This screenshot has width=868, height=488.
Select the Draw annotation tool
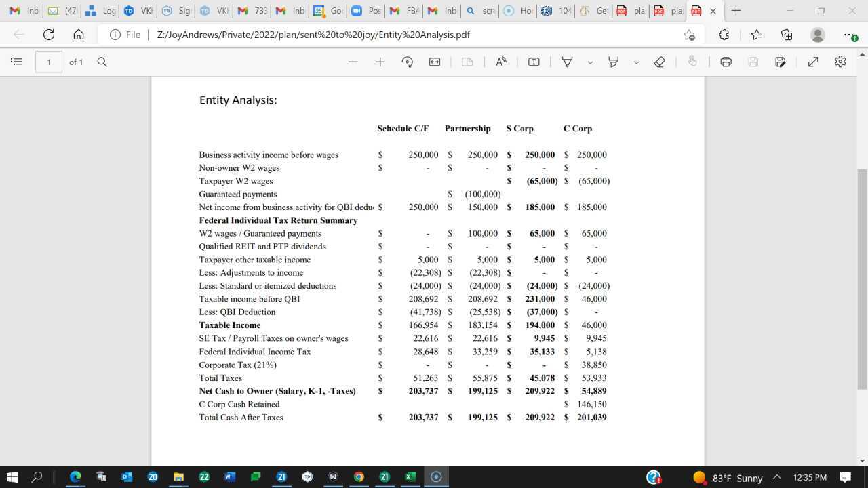[x=567, y=62]
